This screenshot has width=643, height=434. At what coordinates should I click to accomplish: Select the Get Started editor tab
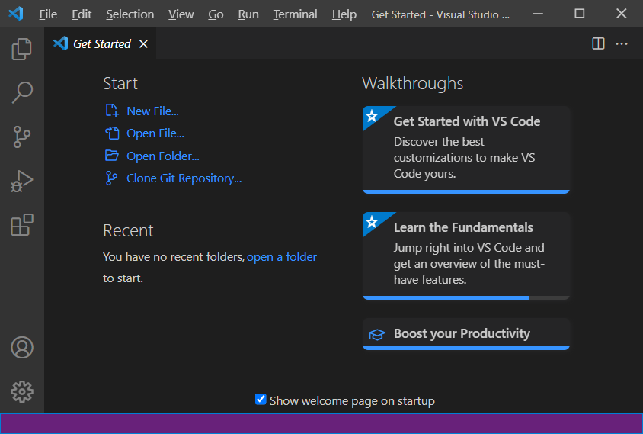point(100,44)
